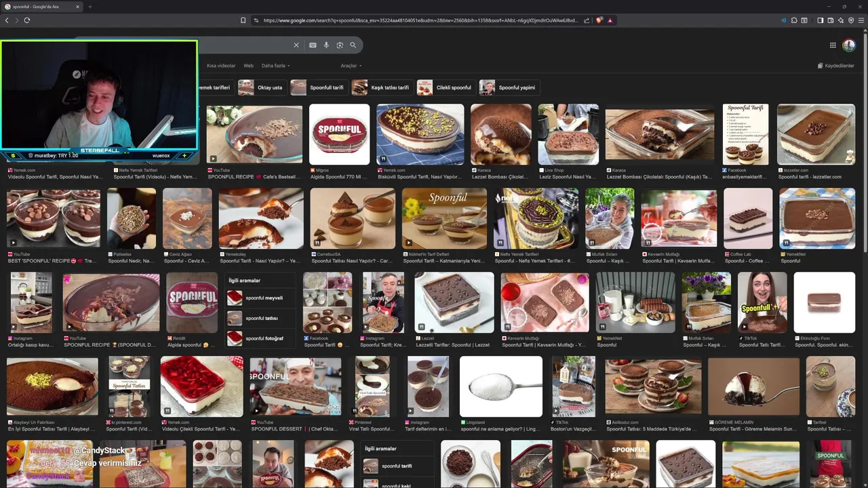Open the Facebook 'Spoonful Tarifi' recipe card image

(x=746, y=134)
